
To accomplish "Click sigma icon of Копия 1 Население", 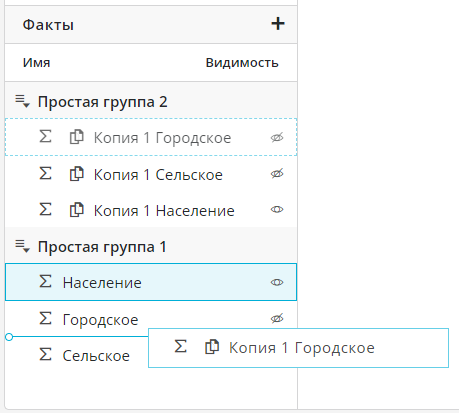I will coord(45,210).
